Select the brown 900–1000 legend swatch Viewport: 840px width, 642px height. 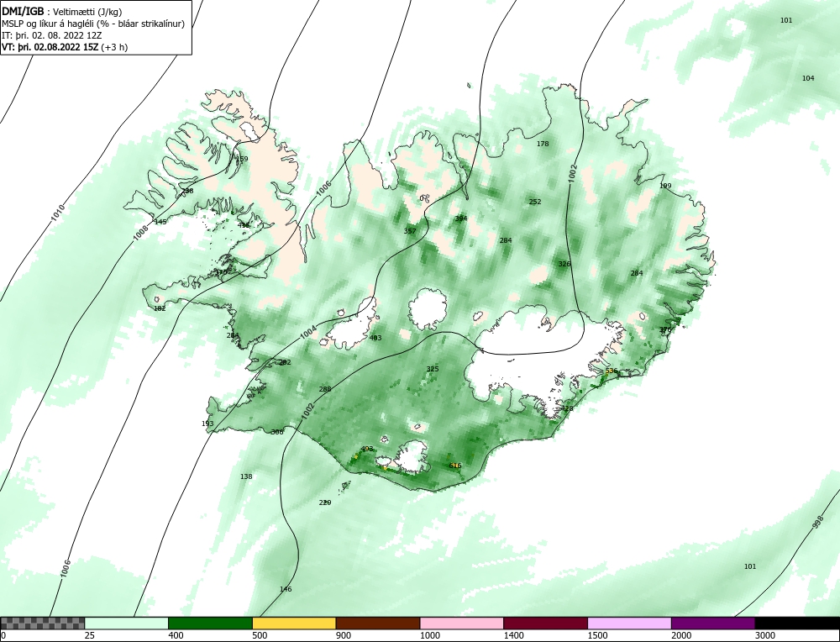point(378,623)
